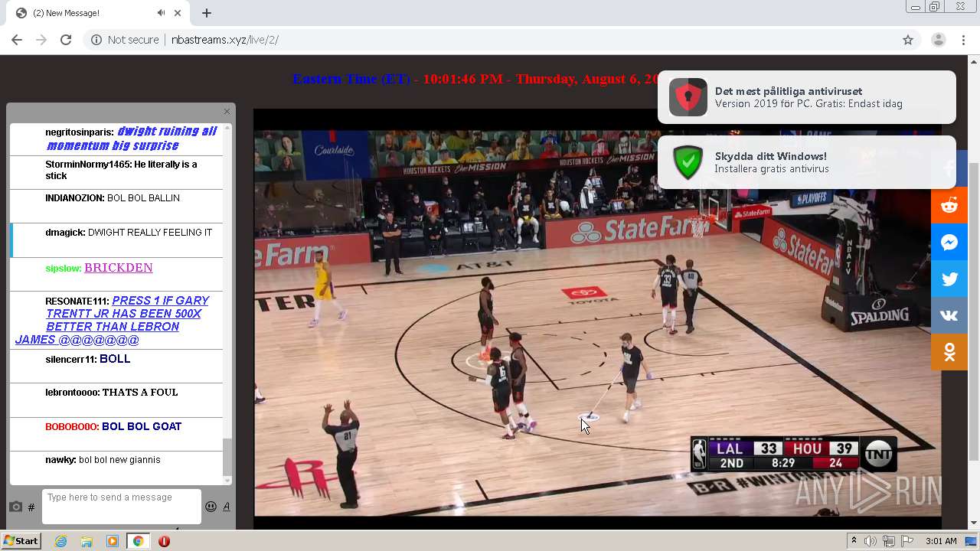Click chat scrollbar up arrow

[x=227, y=129]
